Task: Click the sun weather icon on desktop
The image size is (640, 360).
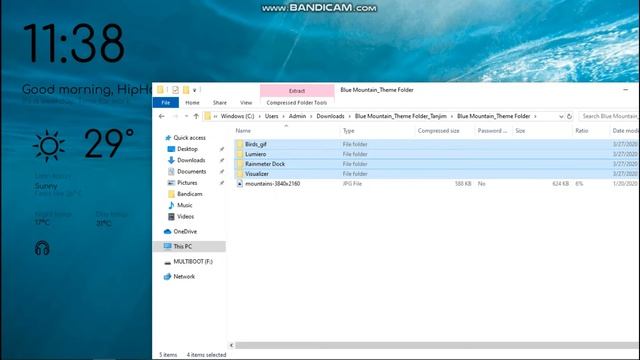Action: (x=49, y=146)
